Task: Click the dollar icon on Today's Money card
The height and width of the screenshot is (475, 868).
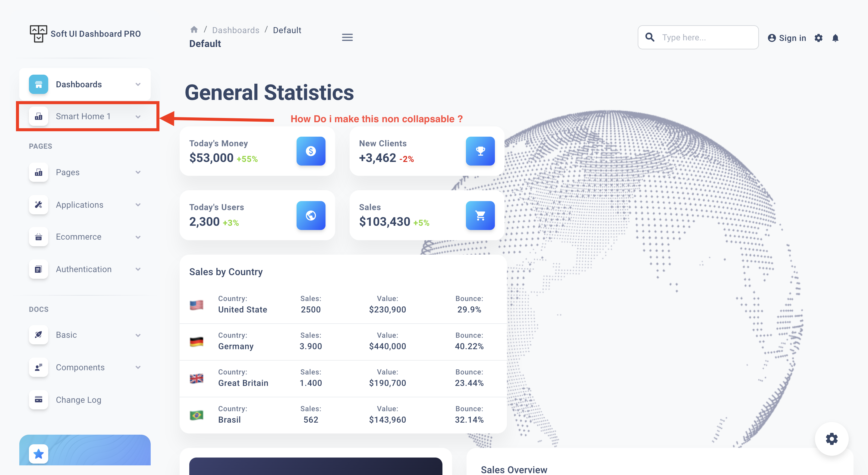Action: pyautogui.click(x=311, y=151)
